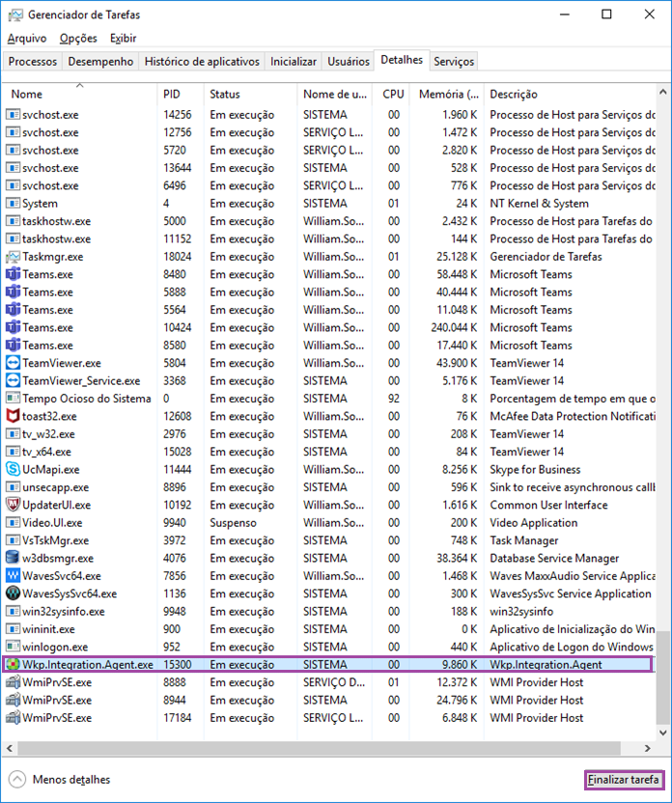
Task: Click the Task Manager title bar icon
Action: (15, 14)
